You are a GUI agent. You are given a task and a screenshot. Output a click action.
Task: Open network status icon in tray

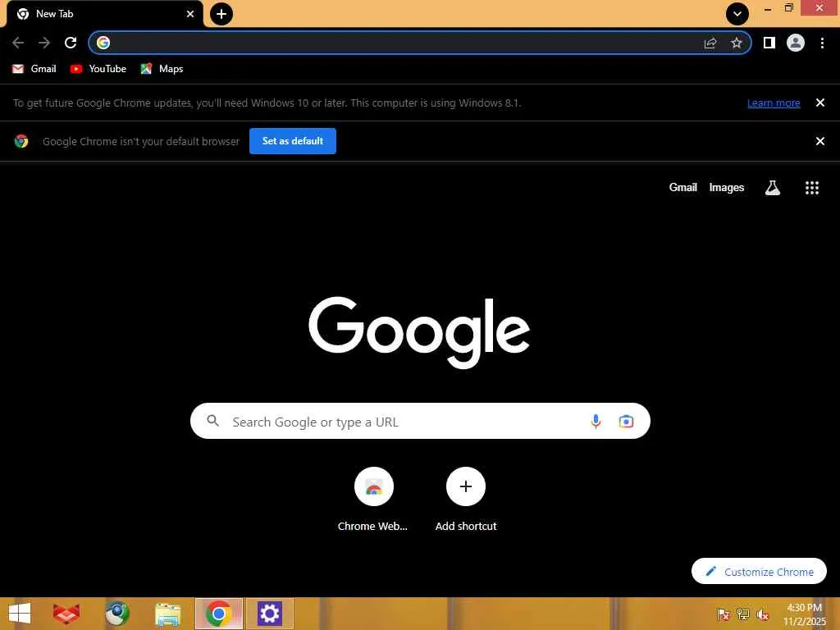point(742,614)
